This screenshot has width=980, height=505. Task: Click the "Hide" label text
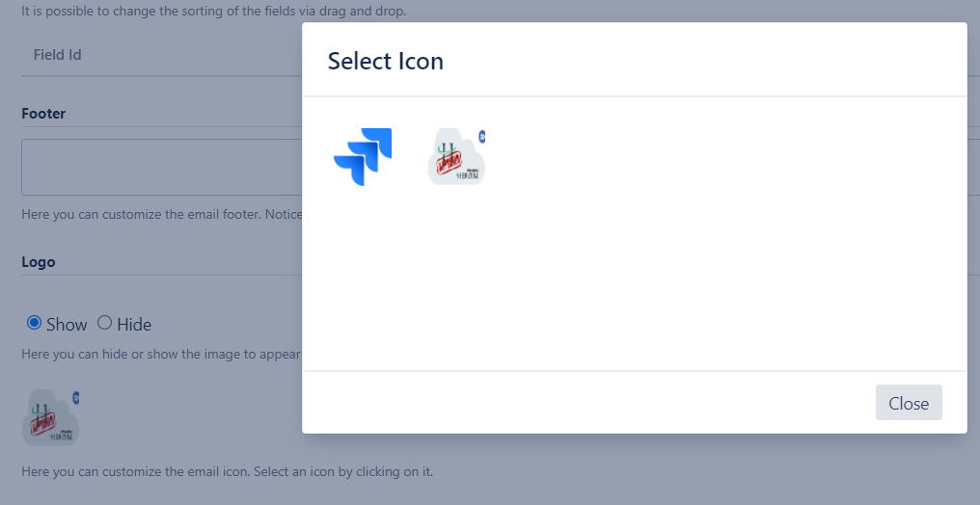(134, 325)
